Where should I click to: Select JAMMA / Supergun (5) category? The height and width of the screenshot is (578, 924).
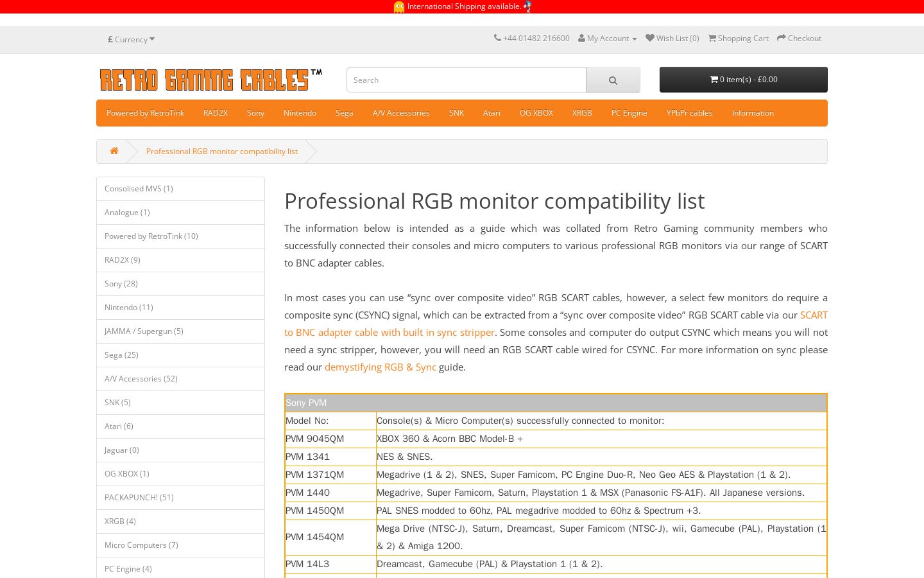pyautogui.click(x=180, y=331)
